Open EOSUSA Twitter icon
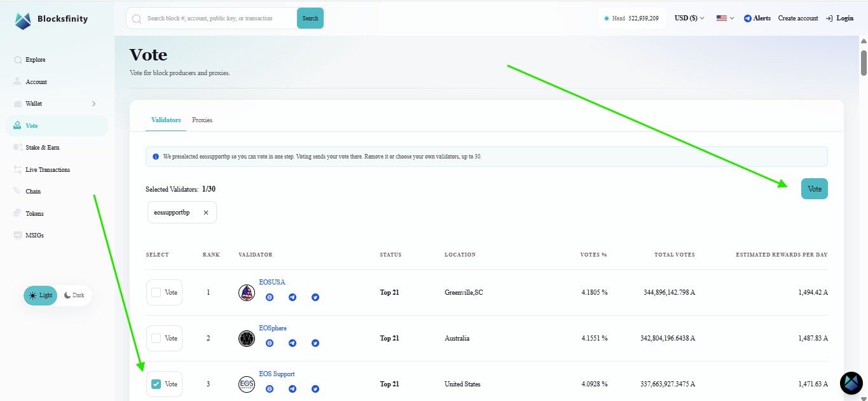Screen dimensions: 868x401 coord(315,297)
